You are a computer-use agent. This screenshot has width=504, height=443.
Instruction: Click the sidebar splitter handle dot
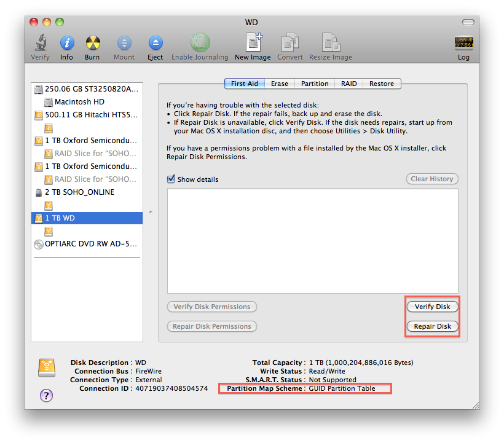(x=151, y=212)
